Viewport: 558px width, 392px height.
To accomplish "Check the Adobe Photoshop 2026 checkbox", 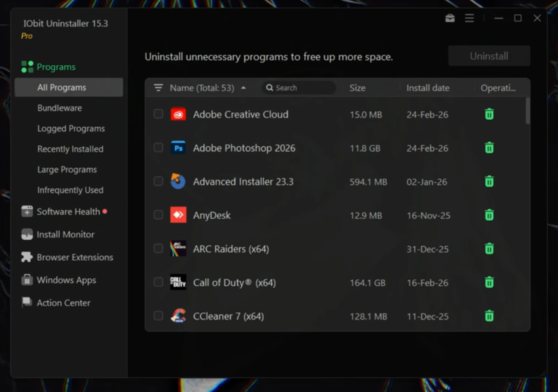I will click(x=158, y=148).
